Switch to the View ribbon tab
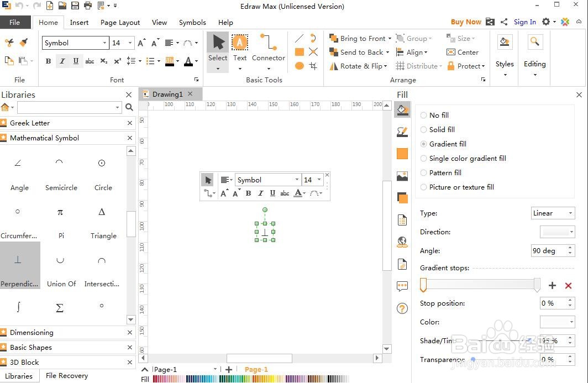588x383 pixels. (159, 23)
